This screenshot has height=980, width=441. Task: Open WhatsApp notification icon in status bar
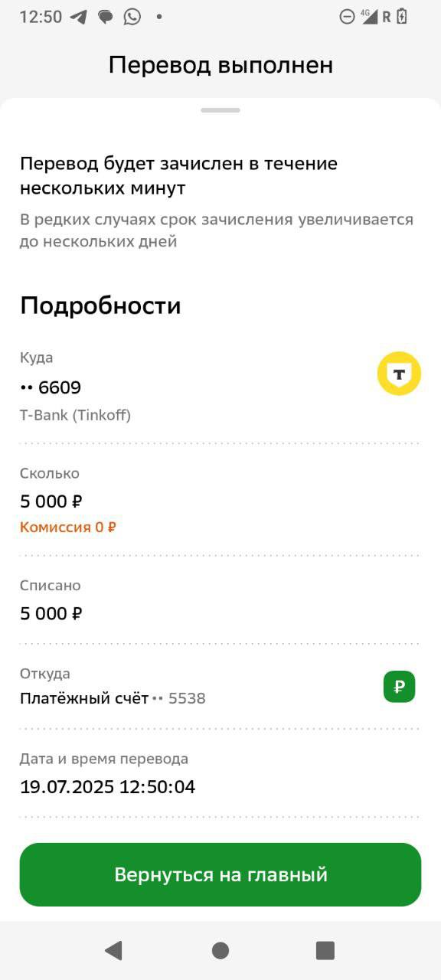coord(132,17)
